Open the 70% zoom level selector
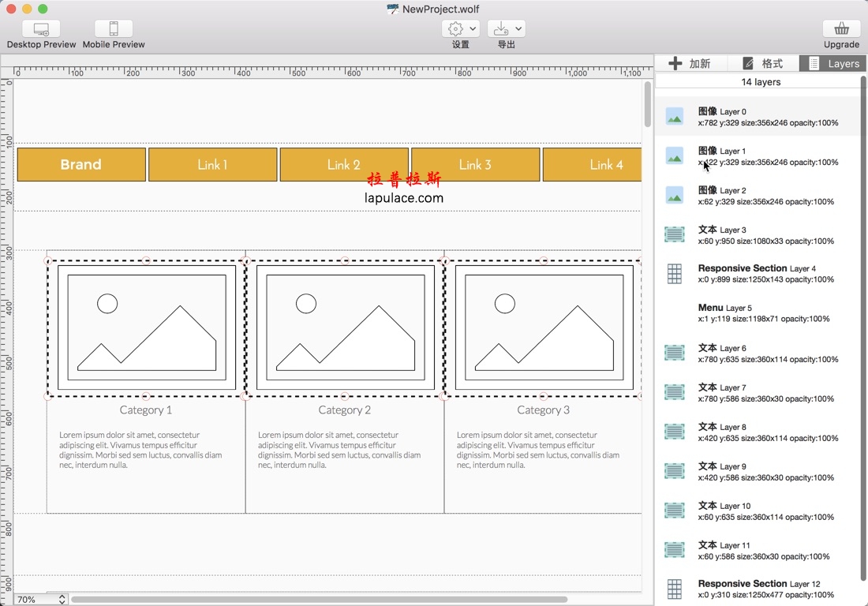 [41, 600]
